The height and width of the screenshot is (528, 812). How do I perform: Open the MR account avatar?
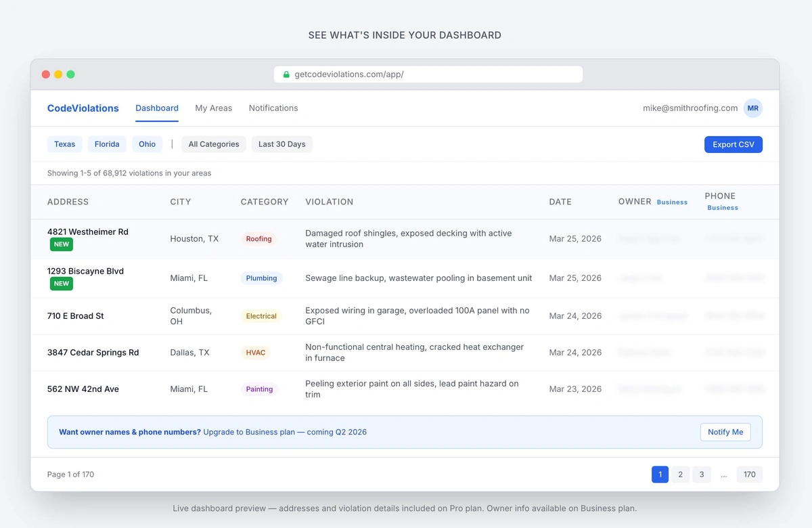click(x=753, y=108)
